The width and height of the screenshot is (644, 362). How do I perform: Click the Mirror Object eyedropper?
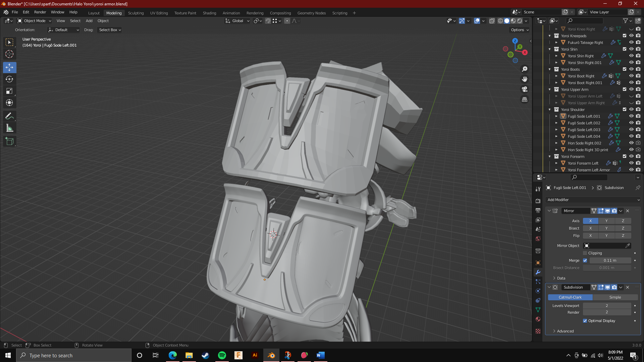(628, 246)
